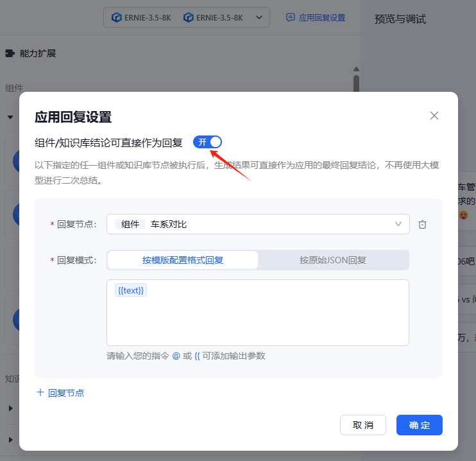Click the 应用回复设置 chat icon in top bar
Image resolution: width=476 pixels, height=461 pixels.
point(291,17)
